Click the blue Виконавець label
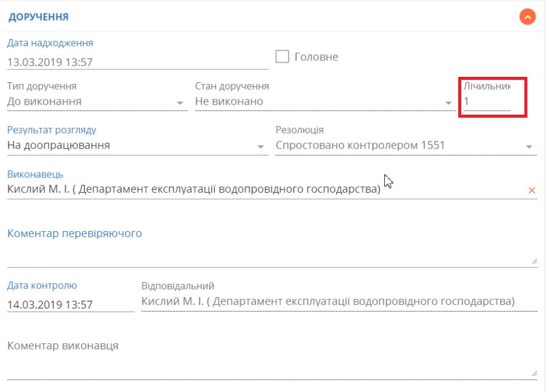This screenshot has width=549, height=392. tap(35, 175)
